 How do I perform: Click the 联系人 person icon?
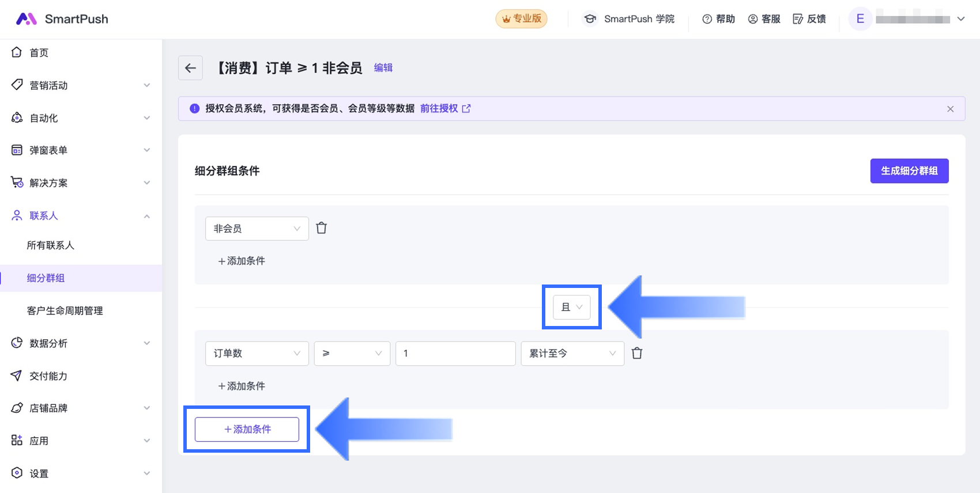click(x=17, y=215)
